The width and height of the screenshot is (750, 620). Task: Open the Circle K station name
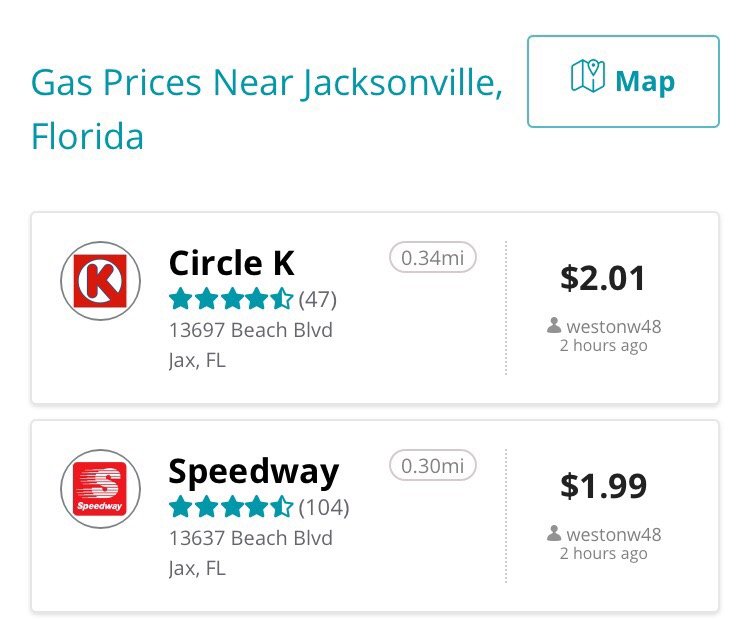tap(232, 263)
